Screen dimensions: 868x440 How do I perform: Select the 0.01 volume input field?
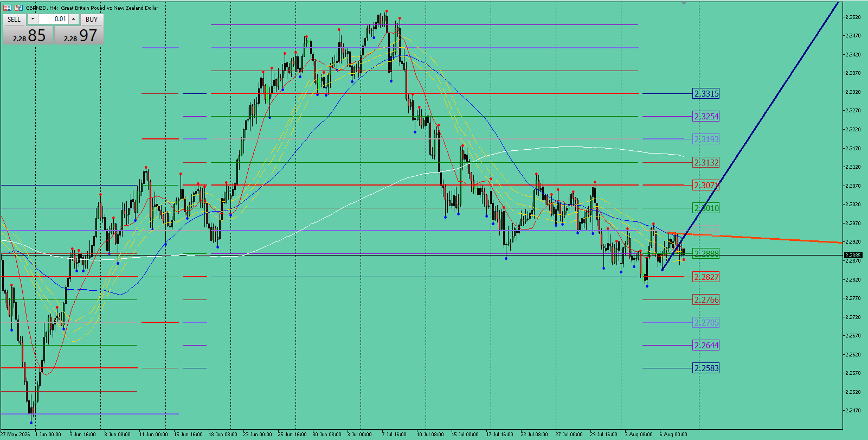[x=53, y=19]
